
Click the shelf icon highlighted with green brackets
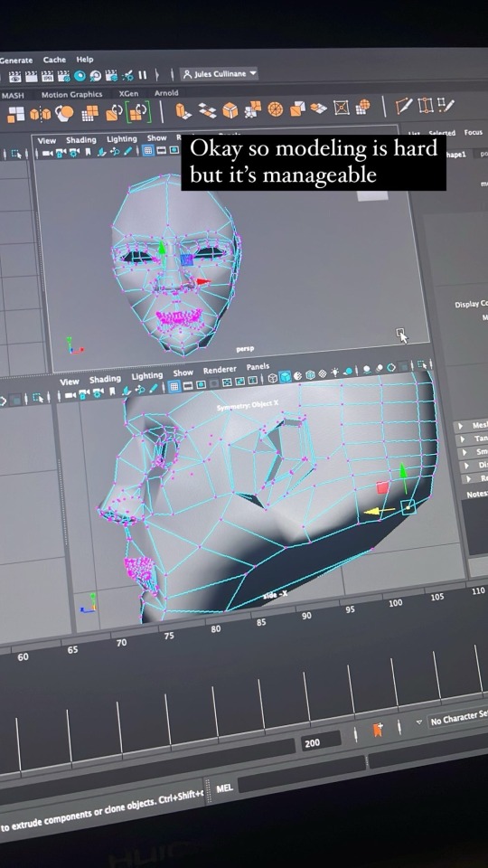(137, 112)
